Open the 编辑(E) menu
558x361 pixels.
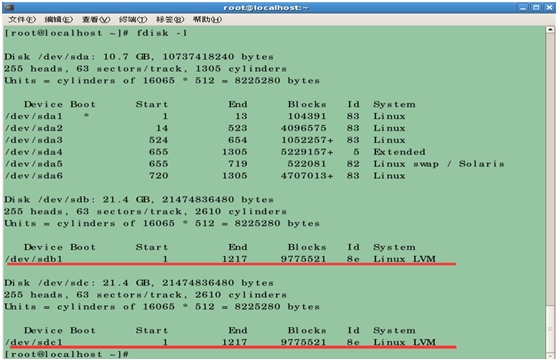pos(59,19)
